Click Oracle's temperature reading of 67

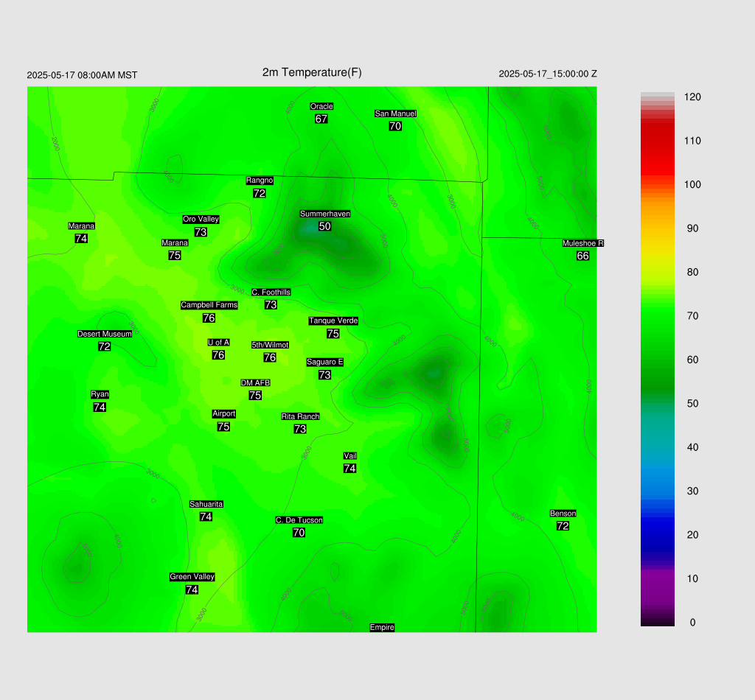[321, 119]
